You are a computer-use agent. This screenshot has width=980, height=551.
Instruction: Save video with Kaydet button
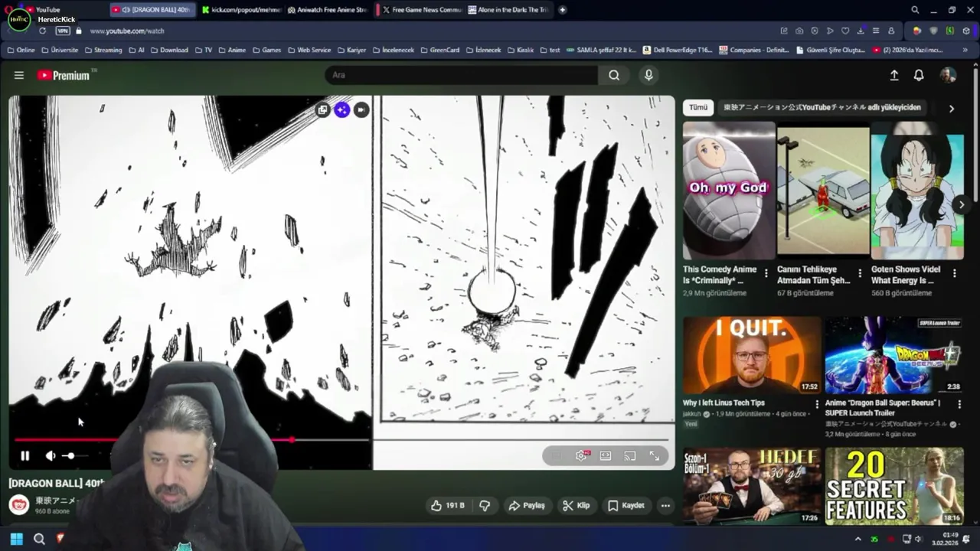[x=626, y=506]
